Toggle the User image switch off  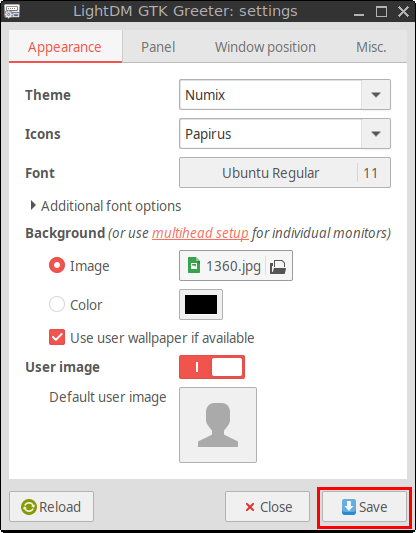pyautogui.click(x=212, y=367)
